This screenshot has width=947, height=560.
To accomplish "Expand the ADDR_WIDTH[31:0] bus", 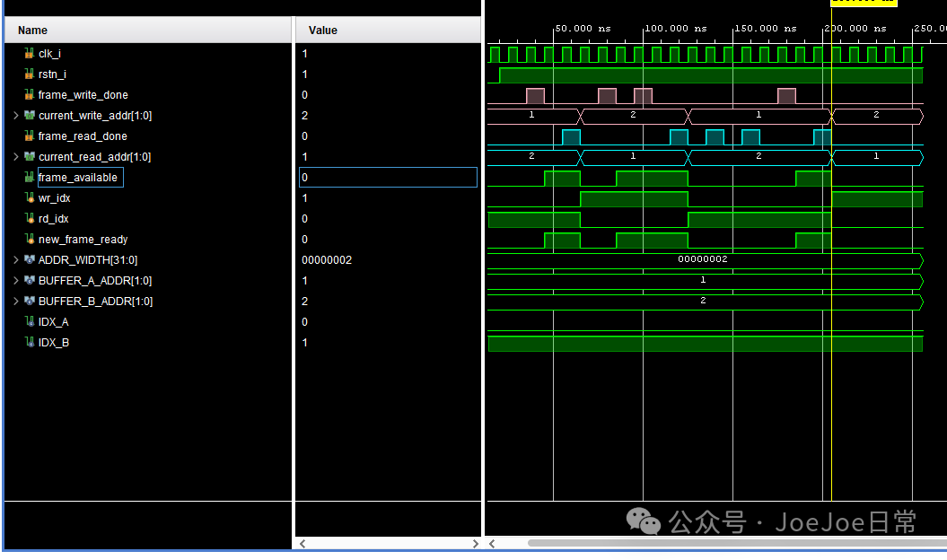I will tap(15, 259).
